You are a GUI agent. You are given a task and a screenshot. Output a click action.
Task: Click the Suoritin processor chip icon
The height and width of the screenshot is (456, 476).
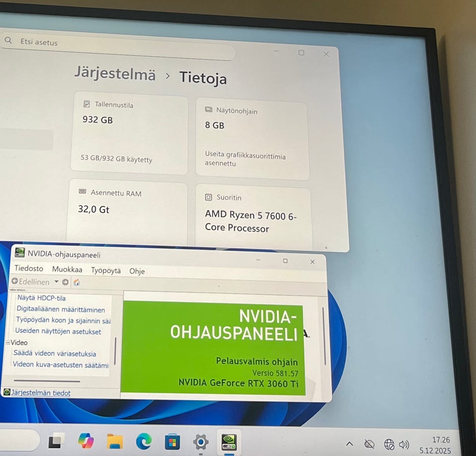click(x=209, y=197)
